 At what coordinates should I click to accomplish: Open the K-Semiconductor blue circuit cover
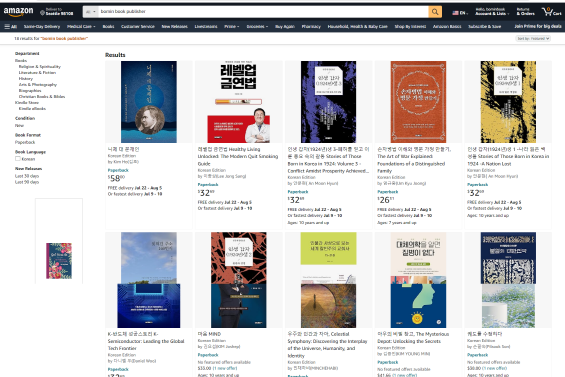pos(149,306)
